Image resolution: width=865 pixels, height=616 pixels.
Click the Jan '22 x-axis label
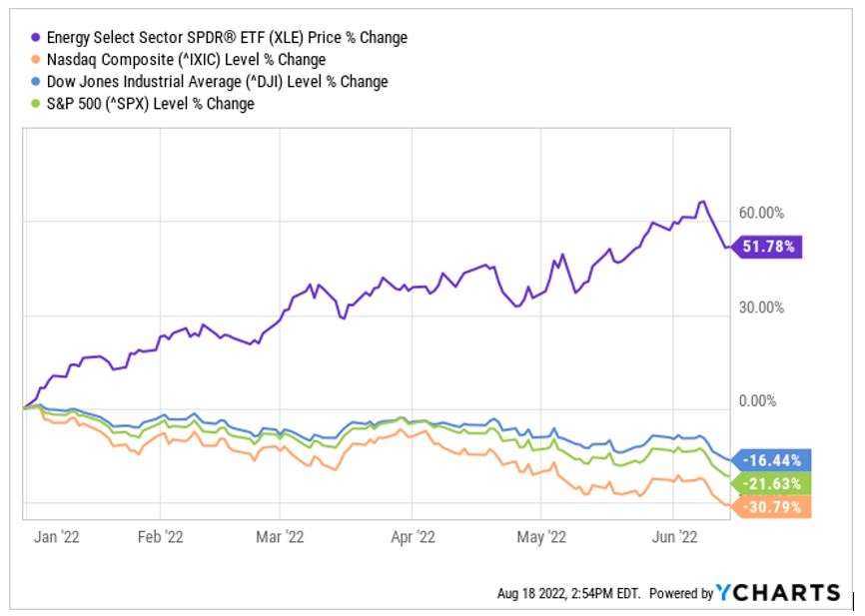[58, 537]
